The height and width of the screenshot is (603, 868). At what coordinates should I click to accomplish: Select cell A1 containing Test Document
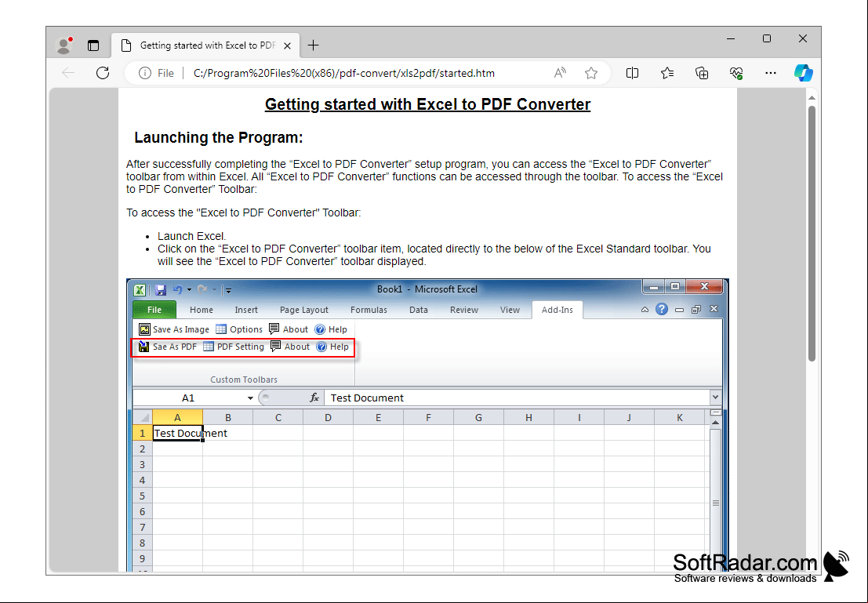177,433
